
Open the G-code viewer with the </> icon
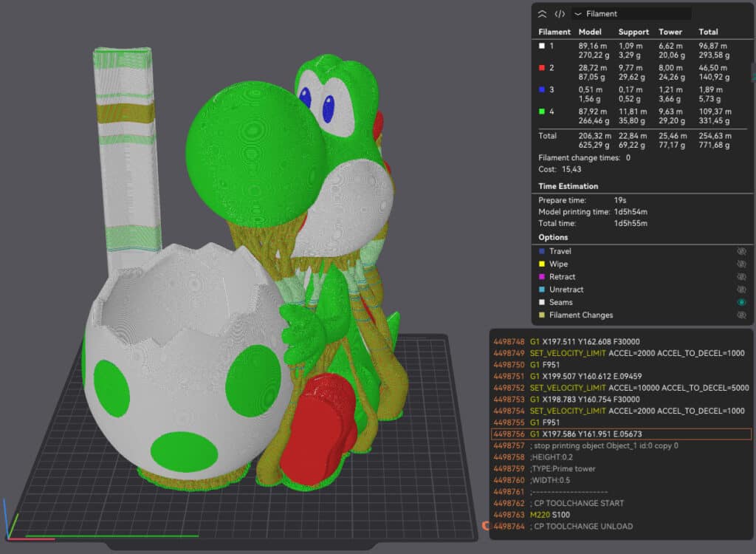click(560, 13)
